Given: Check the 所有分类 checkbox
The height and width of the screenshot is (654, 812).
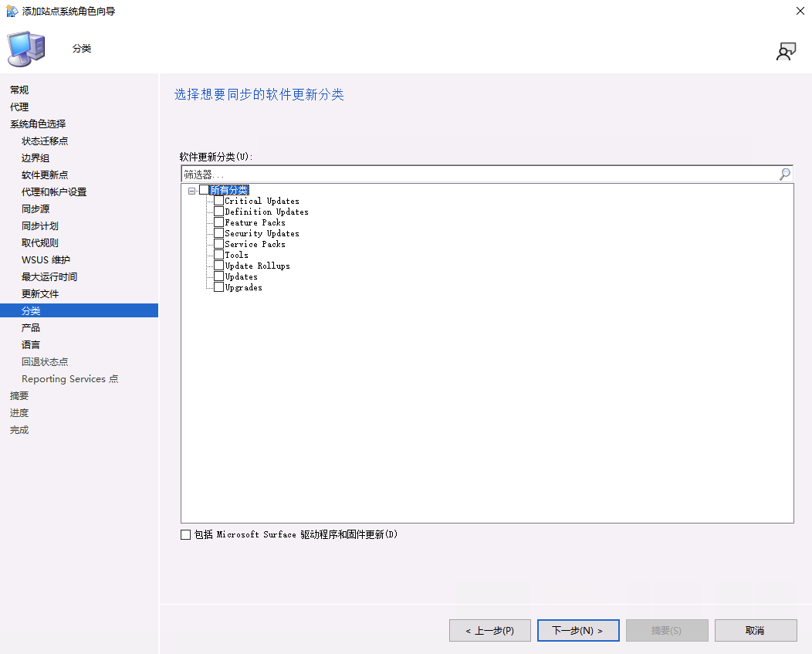Looking at the screenshot, I should click(x=204, y=190).
